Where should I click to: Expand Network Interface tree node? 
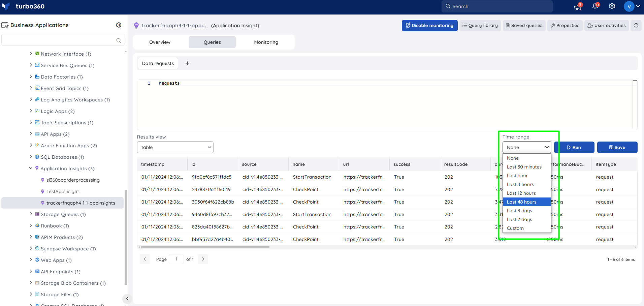point(31,54)
